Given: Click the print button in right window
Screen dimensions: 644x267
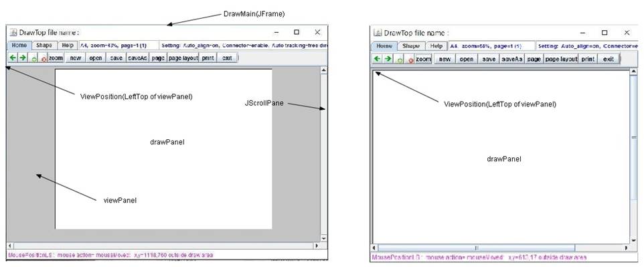Looking at the screenshot, I should point(588,59).
